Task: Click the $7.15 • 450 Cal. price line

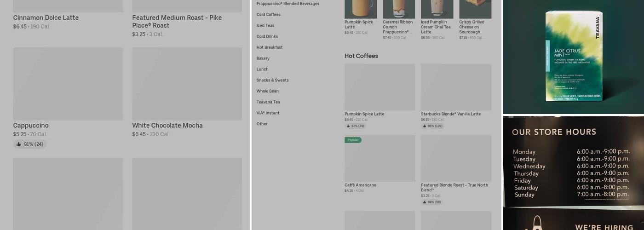Action: (471, 38)
